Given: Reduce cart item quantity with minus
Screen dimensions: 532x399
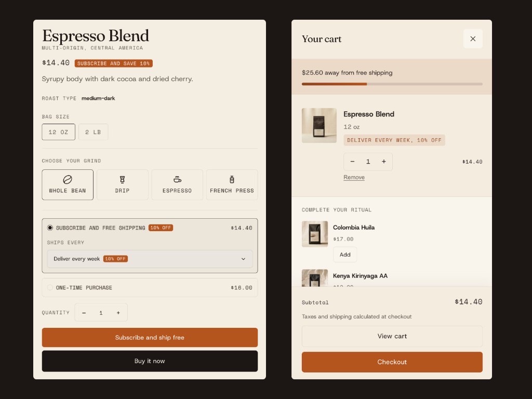Looking at the screenshot, I should coord(353,162).
